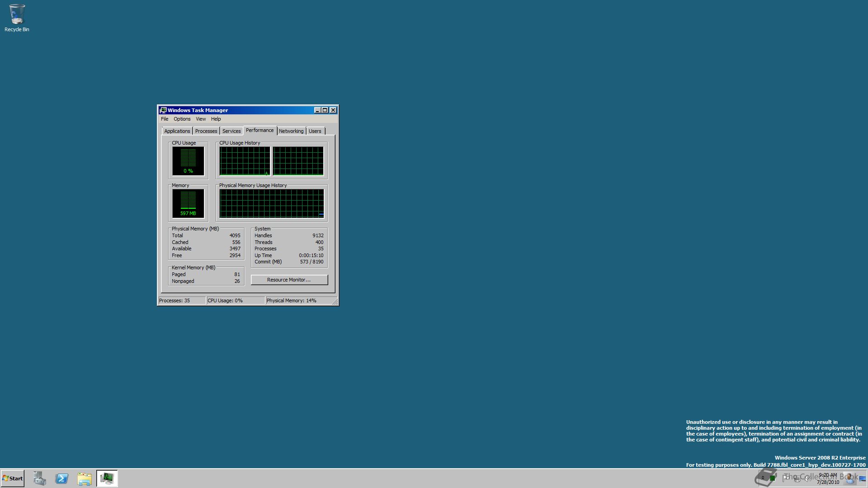Screen dimensions: 868x488
Task: Maximize the Task Manager window
Action: click(325, 110)
